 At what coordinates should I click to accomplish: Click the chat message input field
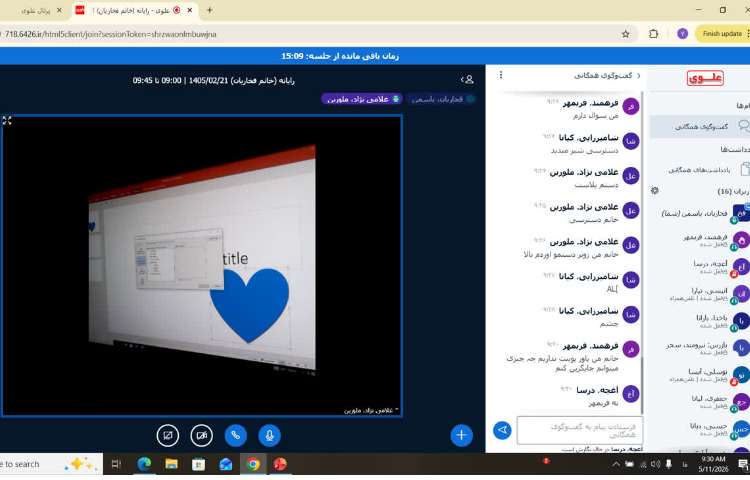click(x=579, y=430)
